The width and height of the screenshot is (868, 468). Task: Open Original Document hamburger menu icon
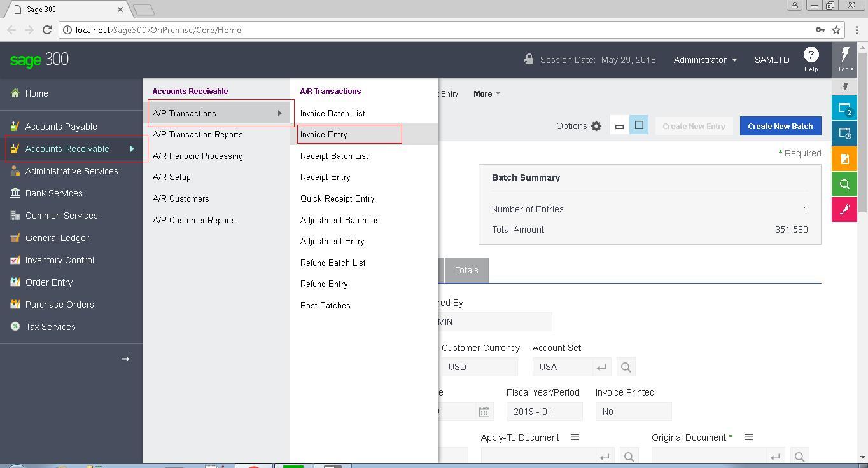pyautogui.click(x=748, y=437)
